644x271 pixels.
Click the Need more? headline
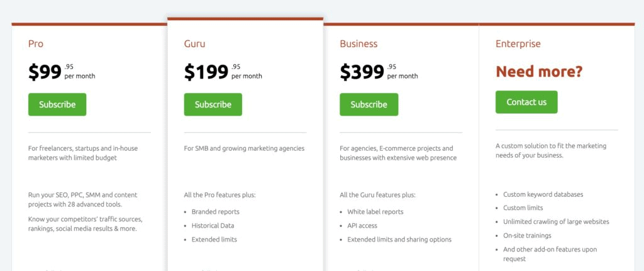539,72
